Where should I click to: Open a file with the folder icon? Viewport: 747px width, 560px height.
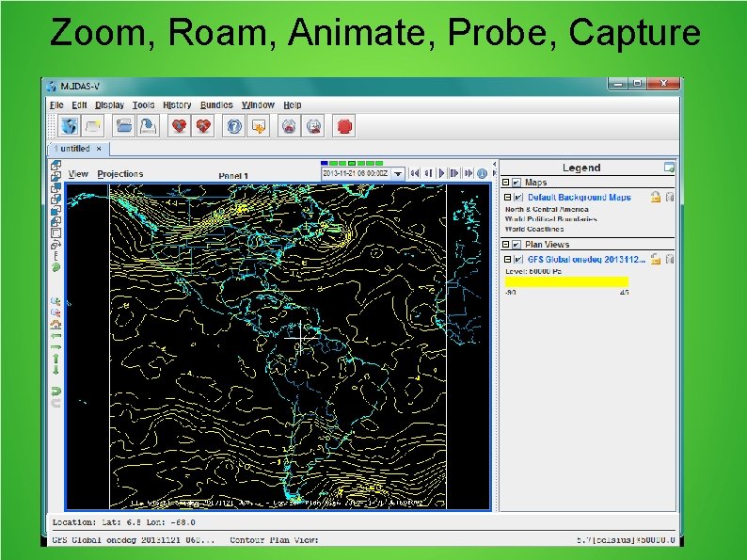(x=124, y=126)
